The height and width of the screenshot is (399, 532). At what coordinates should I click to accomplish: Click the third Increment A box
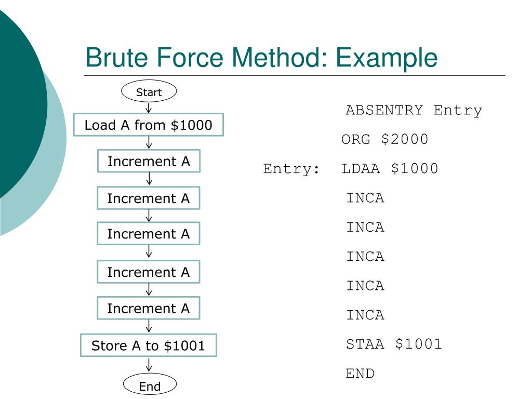149,233
